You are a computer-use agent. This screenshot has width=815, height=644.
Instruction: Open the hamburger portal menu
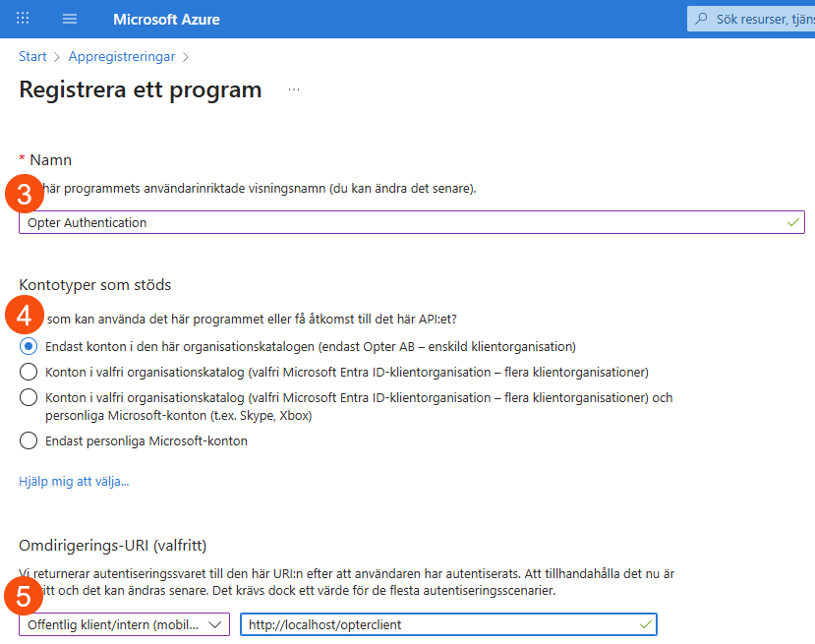click(x=70, y=19)
